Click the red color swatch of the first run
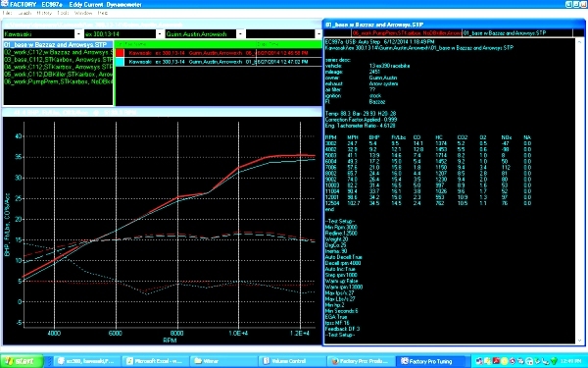588x368 pixels. (120, 53)
